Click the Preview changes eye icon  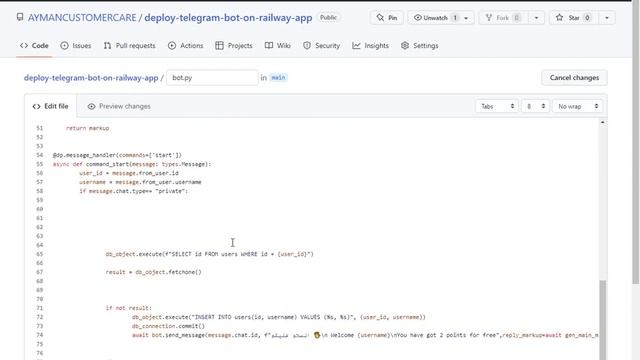91,107
